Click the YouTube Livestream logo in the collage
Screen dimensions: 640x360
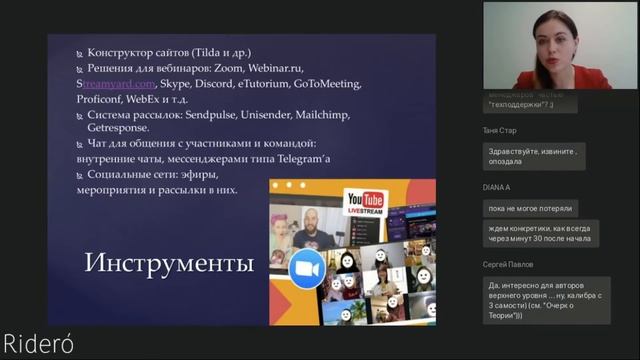coord(365,202)
